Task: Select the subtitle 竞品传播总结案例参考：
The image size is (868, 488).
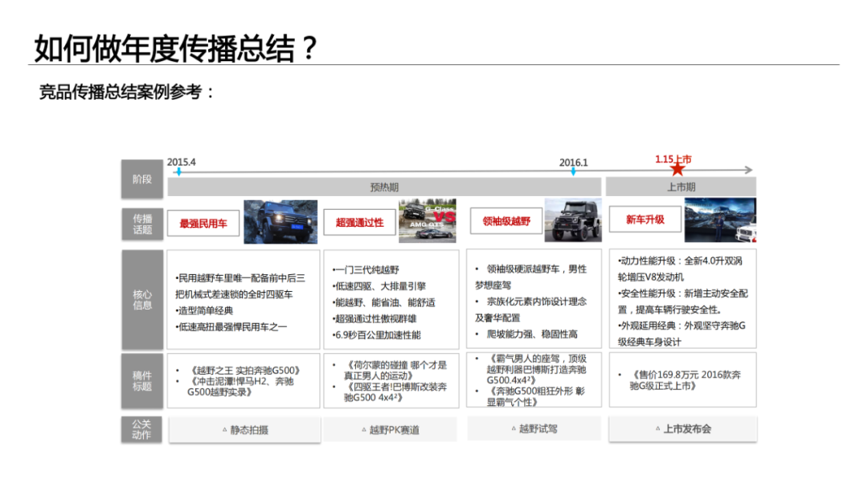Action: [127, 92]
